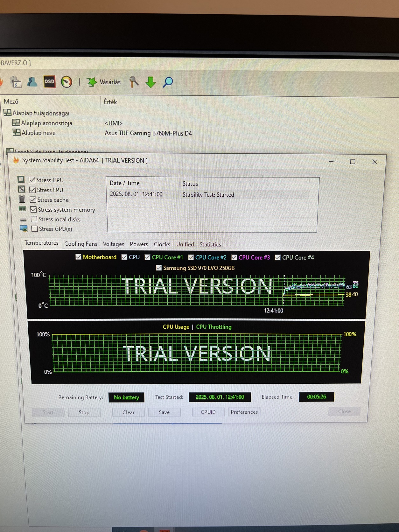Viewport: 399px width, 532px height.
Task: Click the percent icon beside Stress FPU
Action: pos(21,189)
